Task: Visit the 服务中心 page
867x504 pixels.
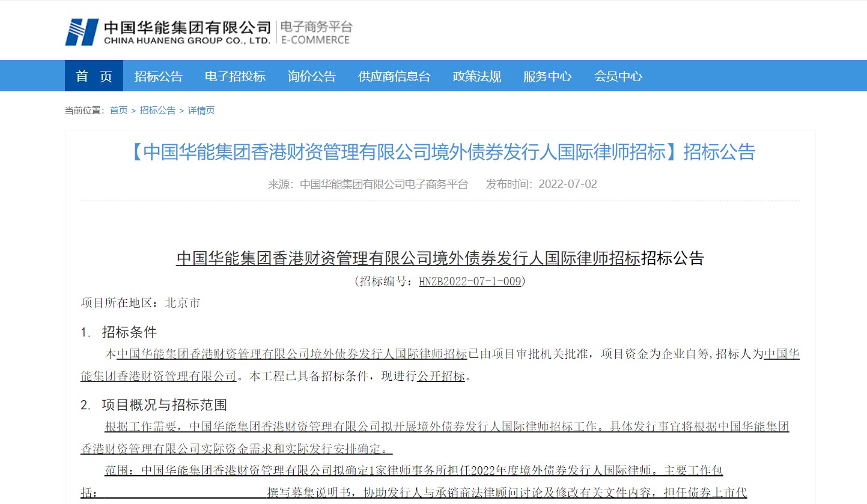Action: click(x=547, y=76)
